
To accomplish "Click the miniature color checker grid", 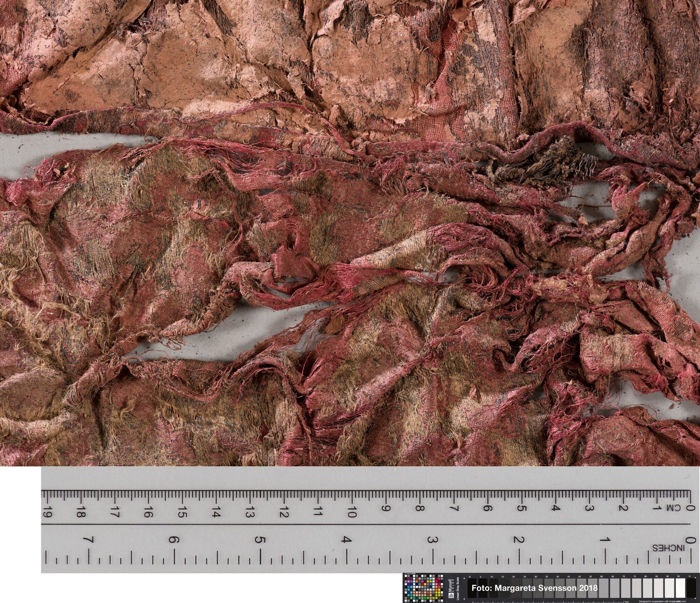I will (x=423, y=588).
